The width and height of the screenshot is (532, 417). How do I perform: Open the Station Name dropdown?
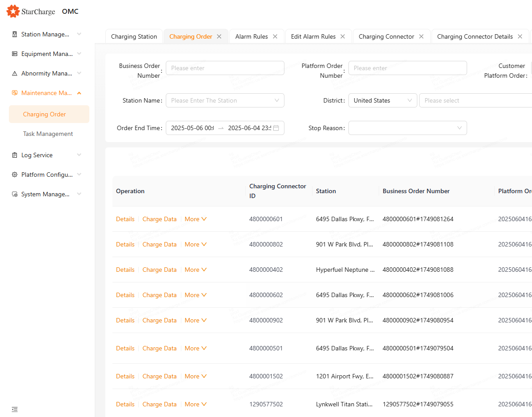225,100
